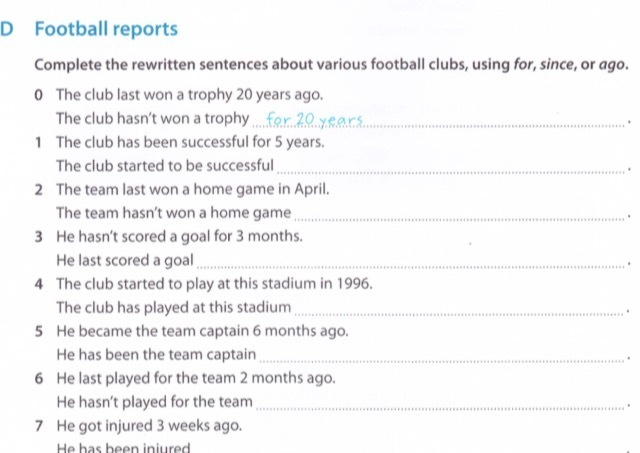Click sentence about playing at stadium in 1996
The image size is (640, 453).
tap(214, 284)
